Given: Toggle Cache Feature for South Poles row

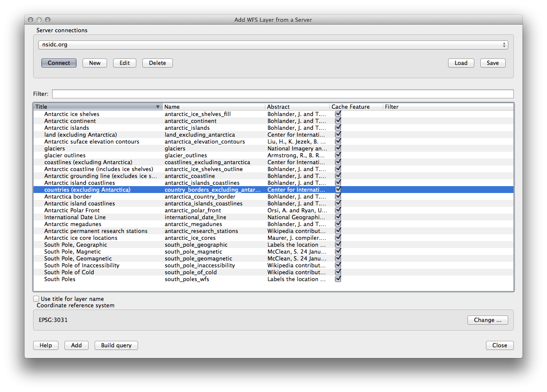Looking at the screenshot, I should pyautogui.click(x=338, y=279).
